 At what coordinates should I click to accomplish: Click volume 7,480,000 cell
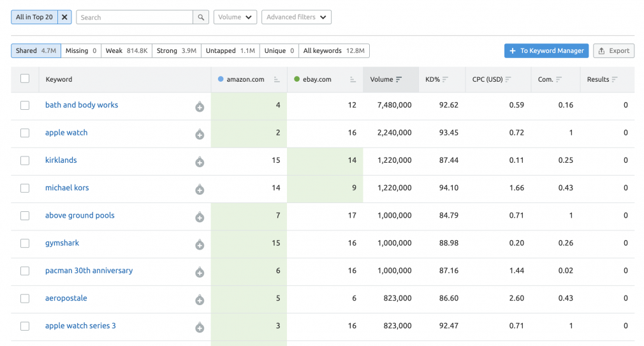click(394, 105)
